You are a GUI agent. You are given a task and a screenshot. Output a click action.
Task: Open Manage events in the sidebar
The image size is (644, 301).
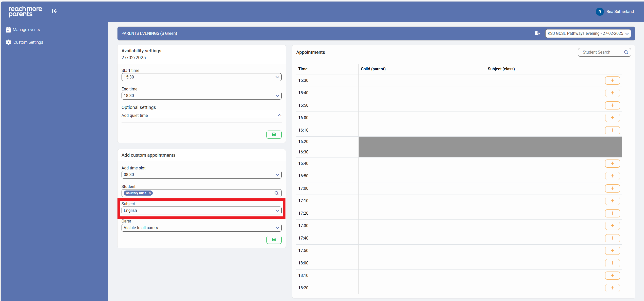tap(26, 30)
